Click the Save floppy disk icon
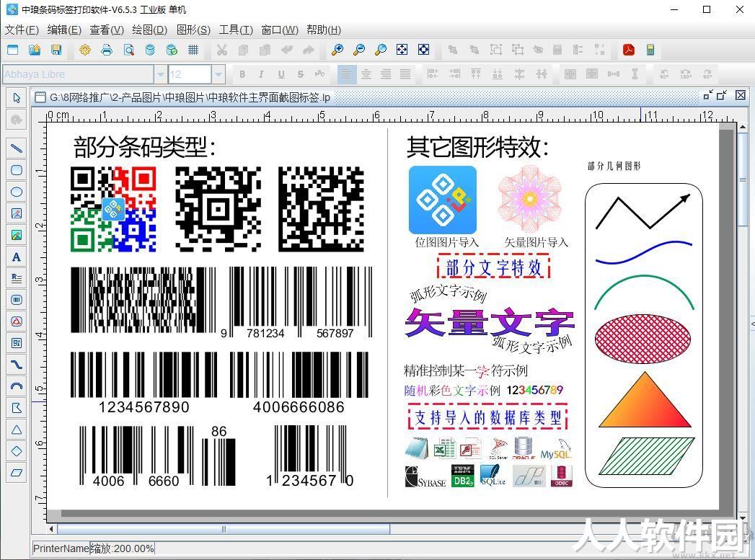This screenshot has width=755, height=560. point(56,50)
